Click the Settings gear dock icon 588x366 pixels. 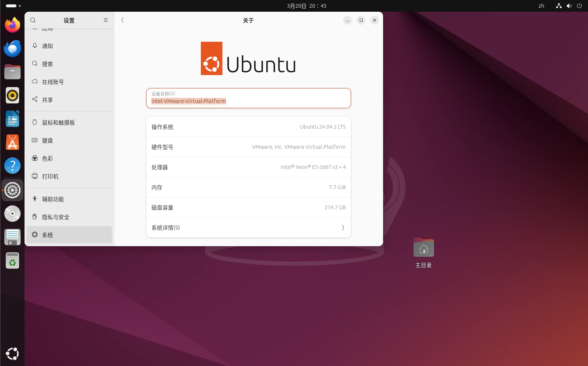click(12, 190)
